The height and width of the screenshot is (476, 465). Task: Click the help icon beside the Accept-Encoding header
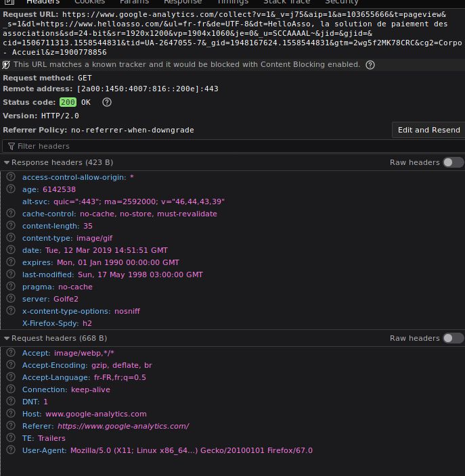(11, 365)
